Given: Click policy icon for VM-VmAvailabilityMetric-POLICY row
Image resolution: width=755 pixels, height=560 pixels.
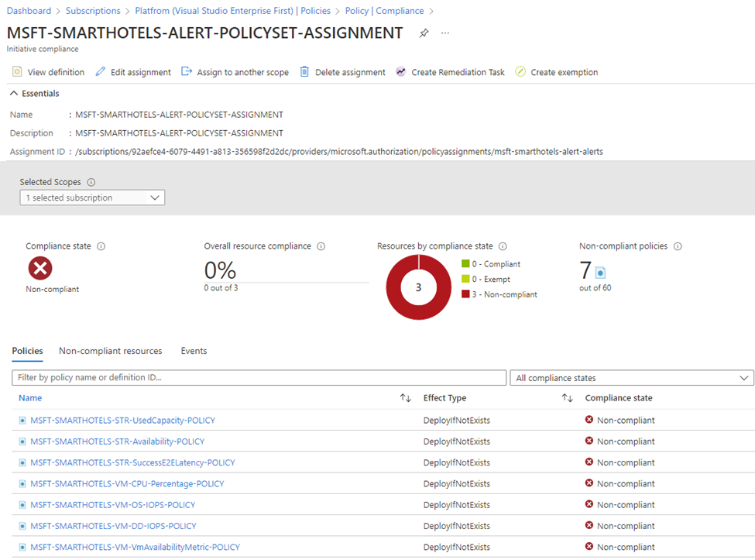Looking at the screenshot, I should pyautogui.click(x=22, y=548).
